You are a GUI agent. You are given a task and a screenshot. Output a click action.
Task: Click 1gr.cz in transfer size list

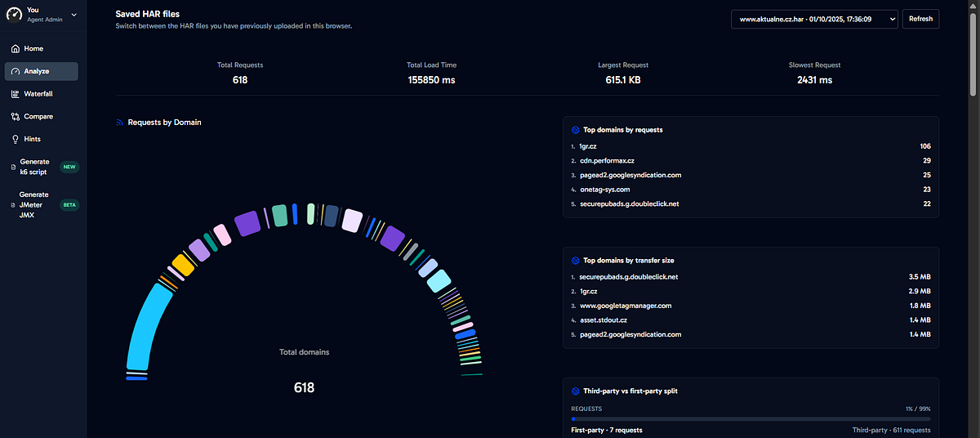(x=751, y=292)
